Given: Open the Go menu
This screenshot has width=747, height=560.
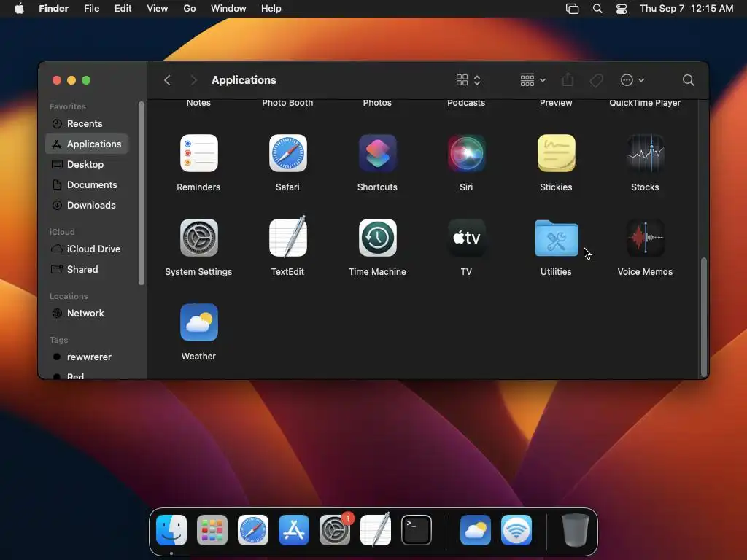Looking at the screenshot, I should tap(190, 9).
